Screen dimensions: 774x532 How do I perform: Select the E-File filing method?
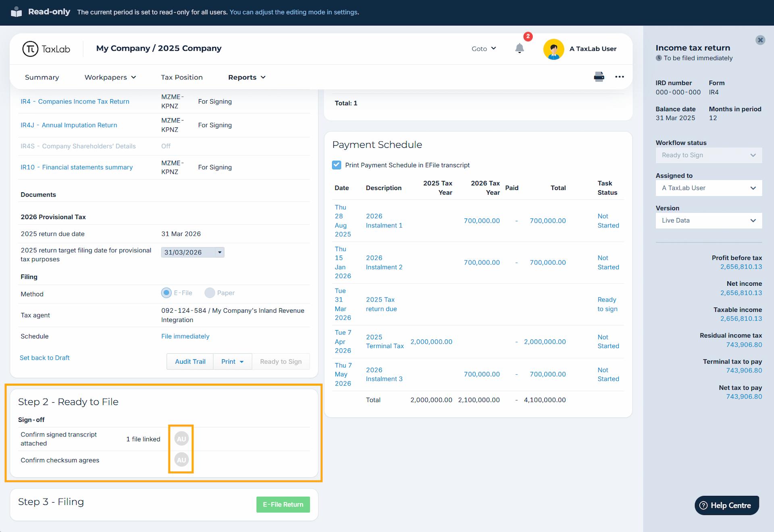tap(166, 293)
